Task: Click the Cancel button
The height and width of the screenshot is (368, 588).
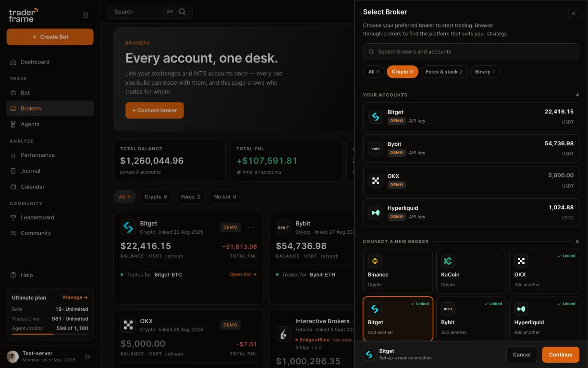Action: (522, 355)
